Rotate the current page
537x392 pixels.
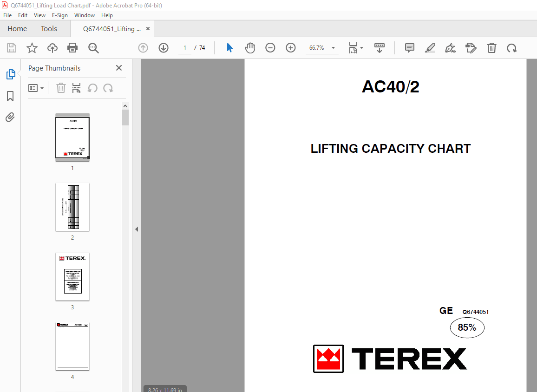pyautogui.click(x=511, y=48)
